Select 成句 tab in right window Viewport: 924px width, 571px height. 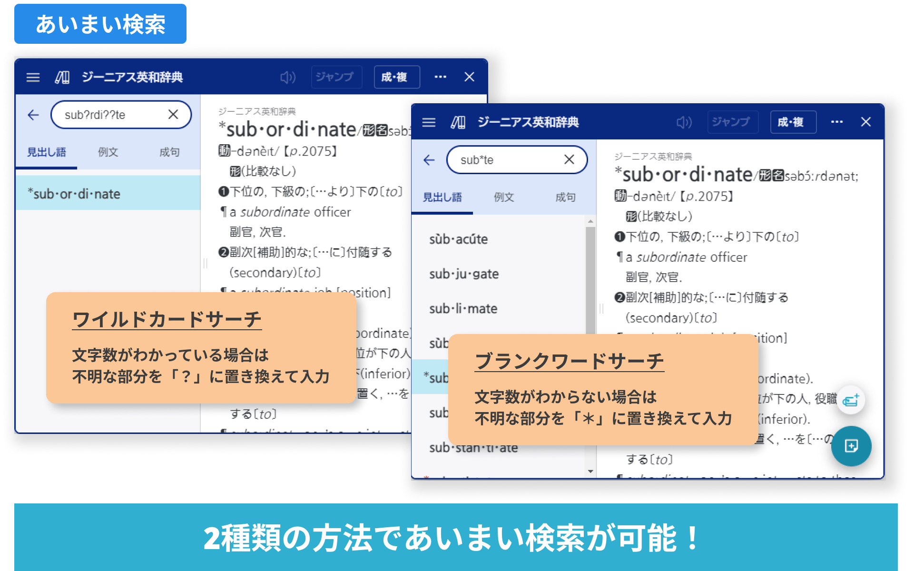coord(566,197)
